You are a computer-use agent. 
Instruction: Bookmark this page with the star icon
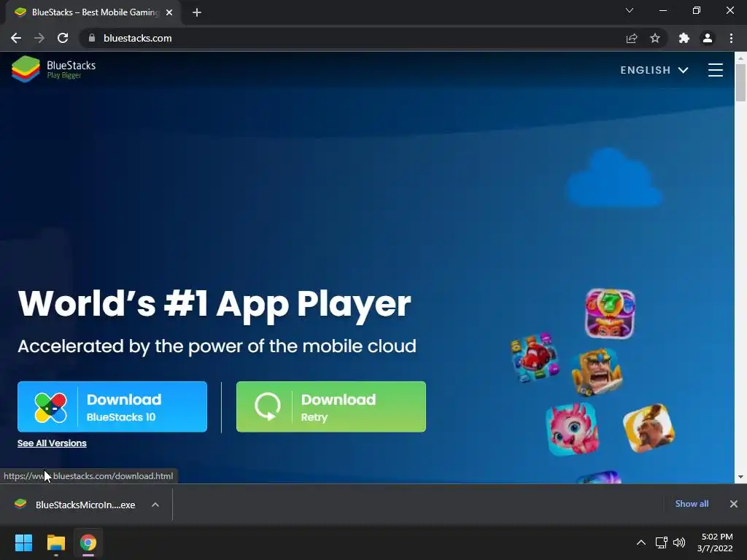click(x=655, y=38)
